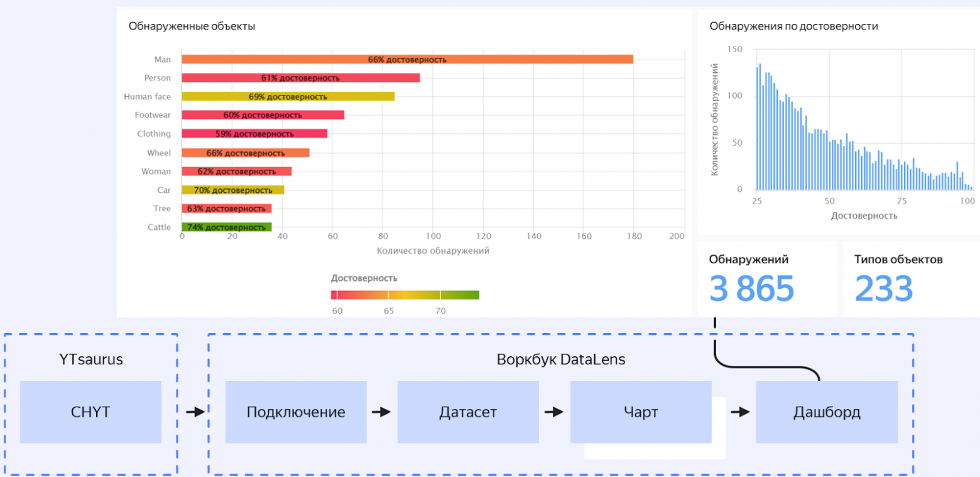Image resolution: width=980 pixels, height=477 pixels.
Task: Click the Датасет block
Action: [x=468, y=412]
